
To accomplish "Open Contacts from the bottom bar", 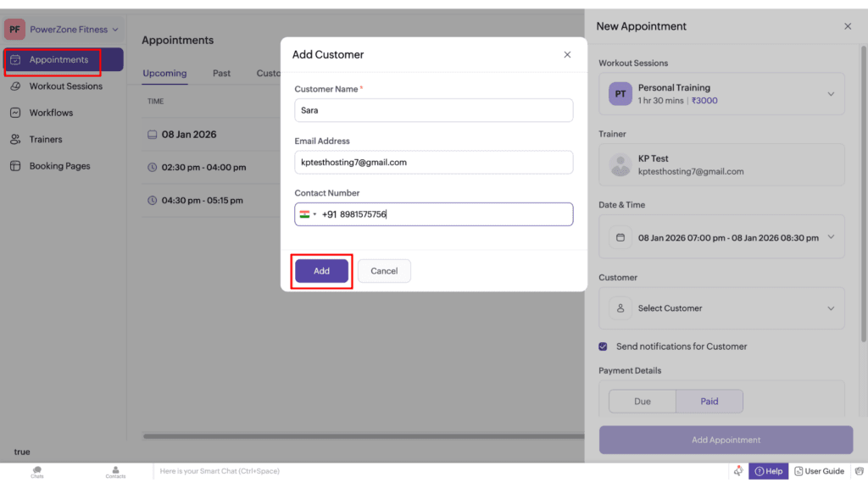I will point(114,472).
